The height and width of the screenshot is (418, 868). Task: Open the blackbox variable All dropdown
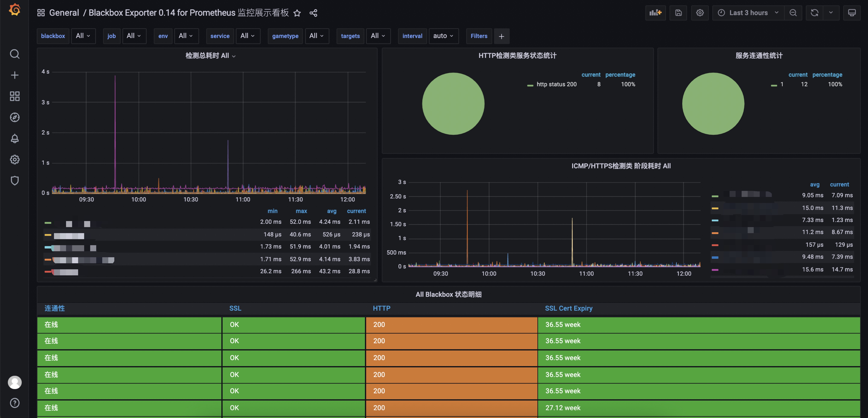coord(83,36)
